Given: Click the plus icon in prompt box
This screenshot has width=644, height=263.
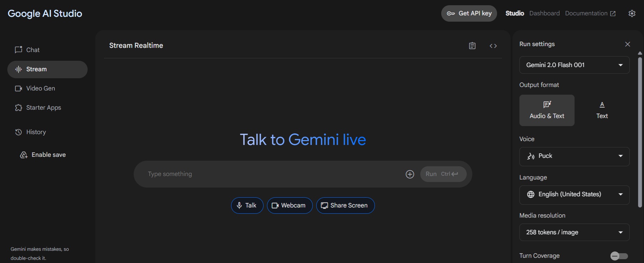Looking at the screenshot, I should 410,174.
